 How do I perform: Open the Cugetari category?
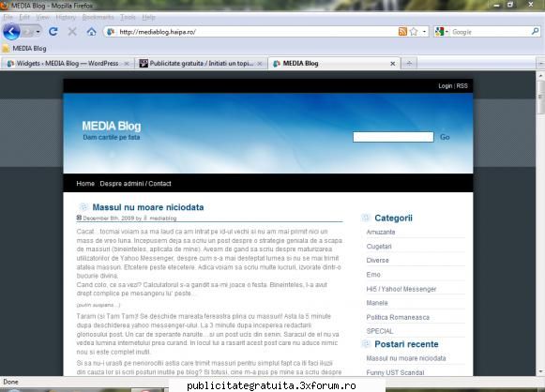[379, 246]
